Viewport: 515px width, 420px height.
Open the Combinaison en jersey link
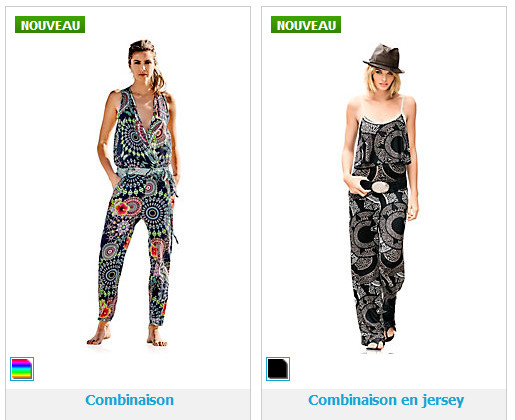pos(386,400)
